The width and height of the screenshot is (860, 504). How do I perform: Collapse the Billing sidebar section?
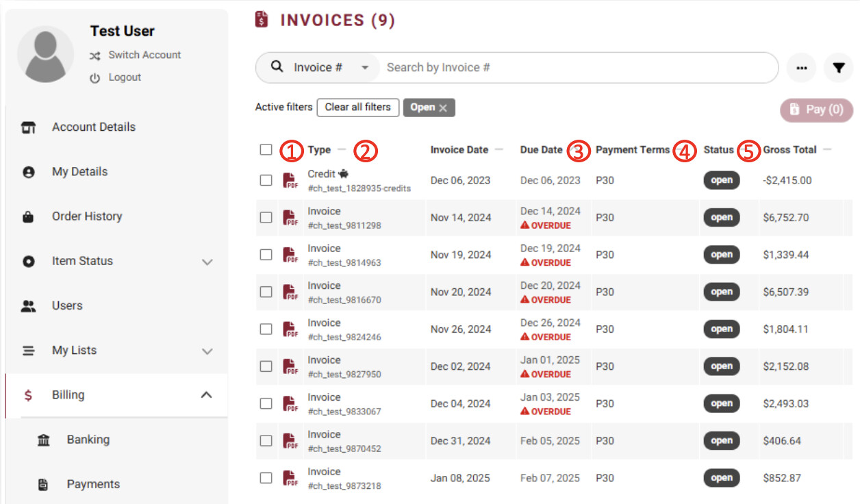206,395
